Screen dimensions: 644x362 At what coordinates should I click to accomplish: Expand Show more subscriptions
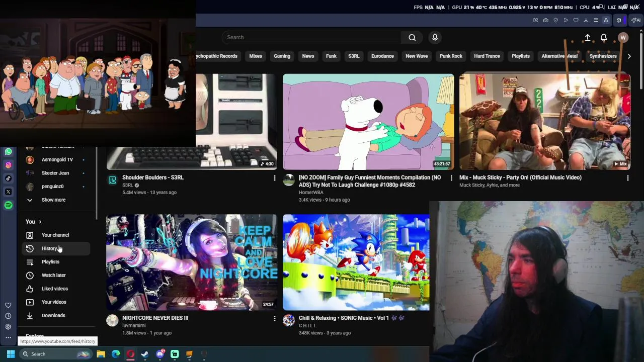[x=53, y=200]
